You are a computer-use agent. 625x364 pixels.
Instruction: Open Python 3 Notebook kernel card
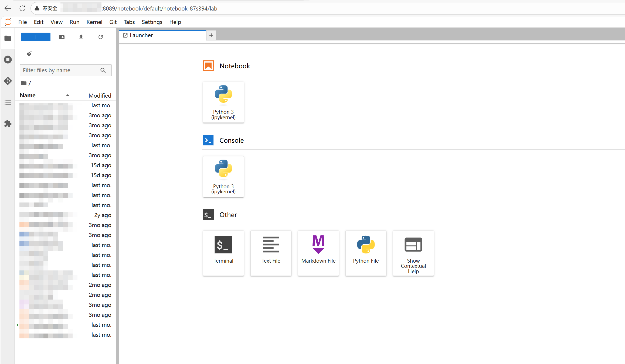point(223,102)
